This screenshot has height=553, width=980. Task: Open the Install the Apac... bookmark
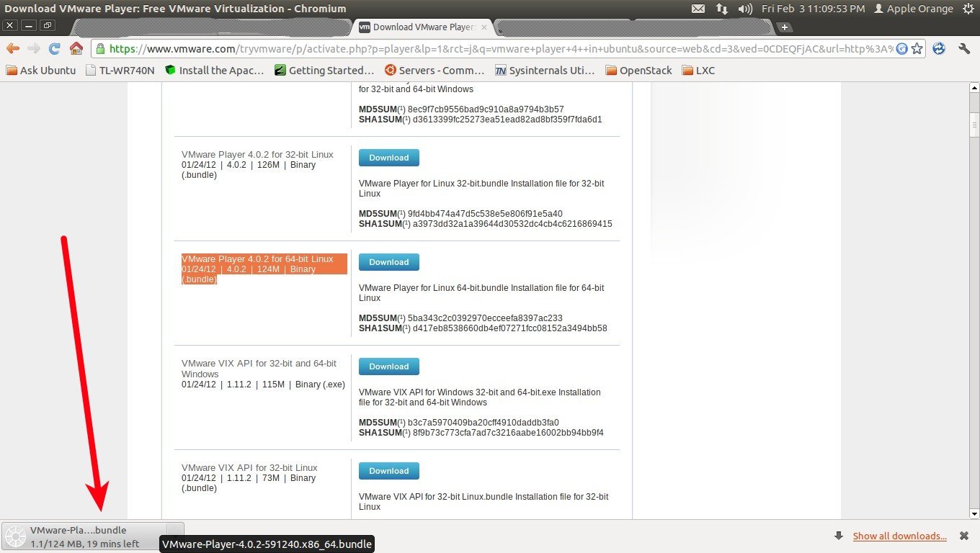point(215,70)
